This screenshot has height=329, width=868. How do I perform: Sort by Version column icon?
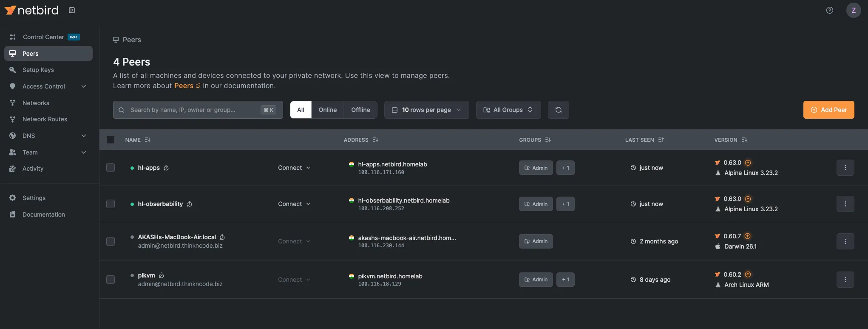[x=744, y=140]
